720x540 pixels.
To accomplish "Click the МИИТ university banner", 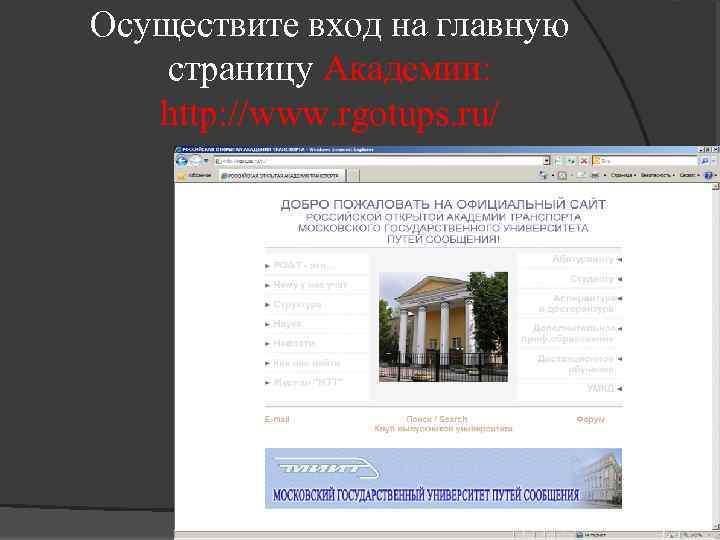I will point(443,478).
